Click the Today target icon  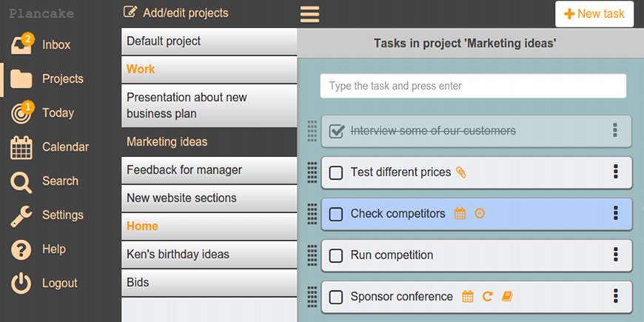pos(21,113)
